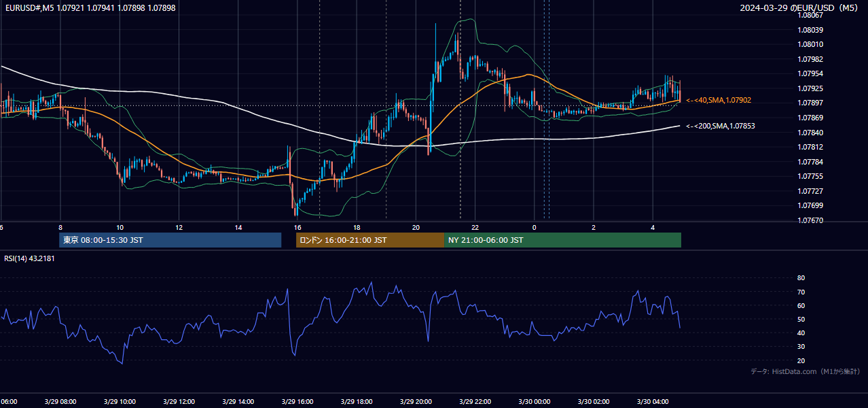Click the 200 SMA 1.07853 label
This screenshot has width=868, height=408.
720,126
